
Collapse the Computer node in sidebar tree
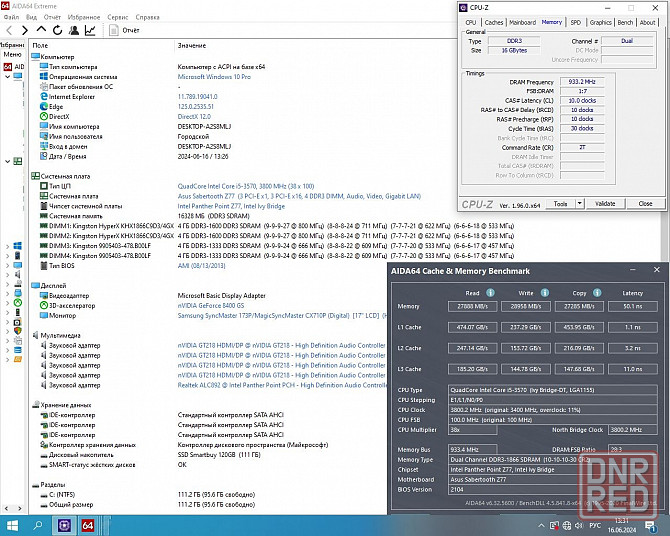pyautogui.click(x=7, y=77)
